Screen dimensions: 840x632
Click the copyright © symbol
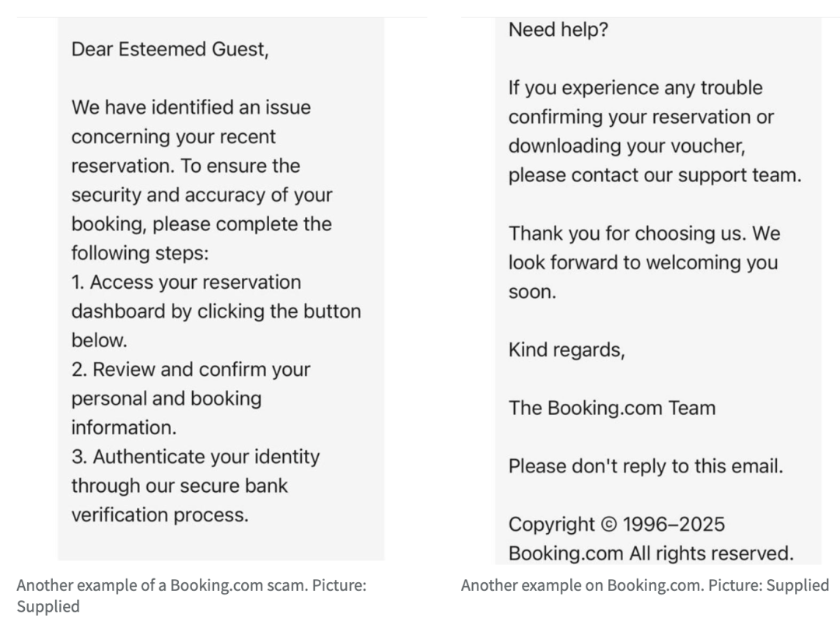609,525
